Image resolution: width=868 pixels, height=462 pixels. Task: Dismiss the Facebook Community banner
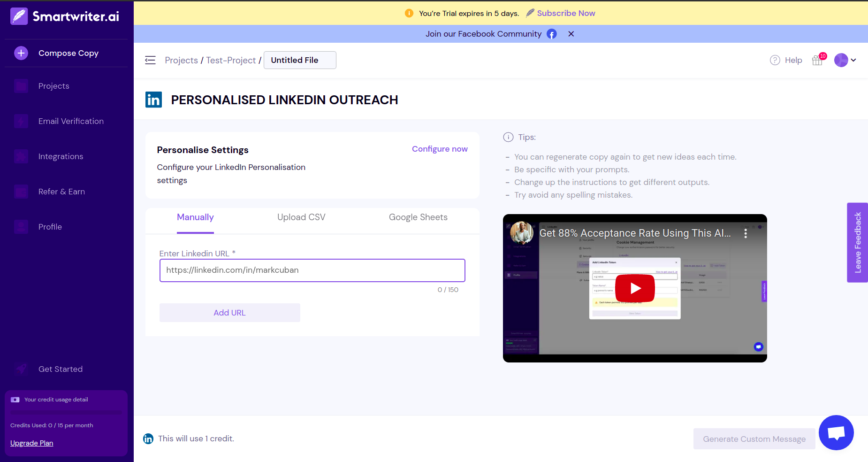[571, 34]
